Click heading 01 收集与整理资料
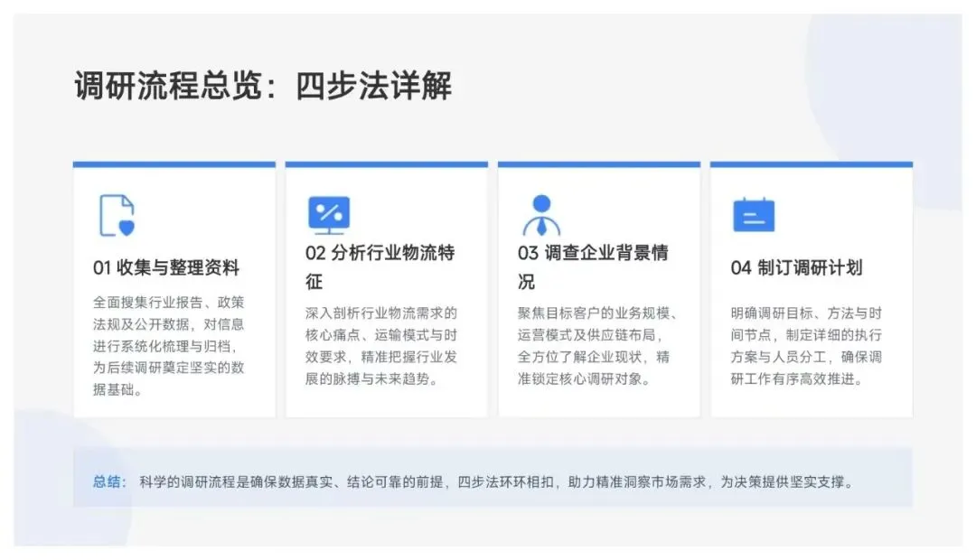This screenshot has height=560, width=976. pyautogui.click(x=166, y=268)
